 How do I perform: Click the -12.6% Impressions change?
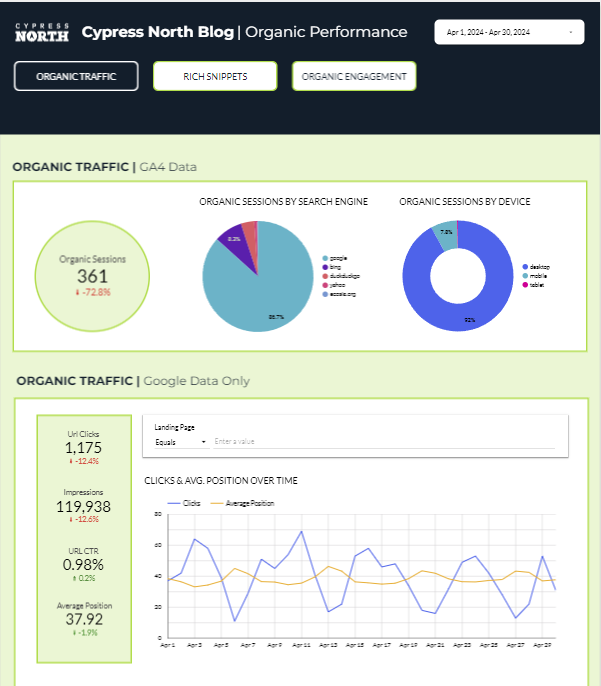point(84,519)
